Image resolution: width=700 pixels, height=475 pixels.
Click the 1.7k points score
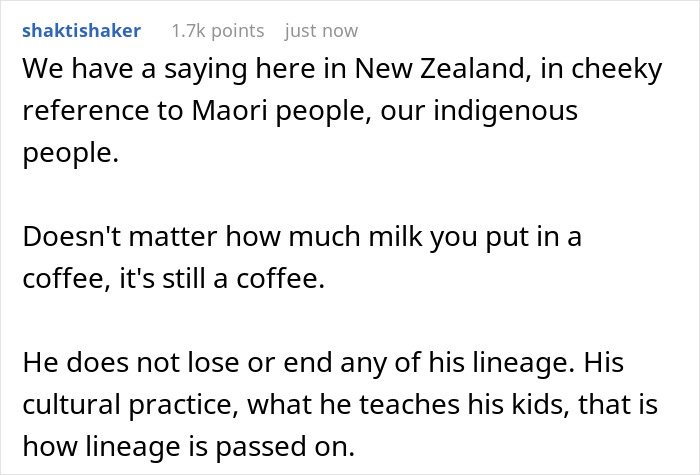click(217, 31)
